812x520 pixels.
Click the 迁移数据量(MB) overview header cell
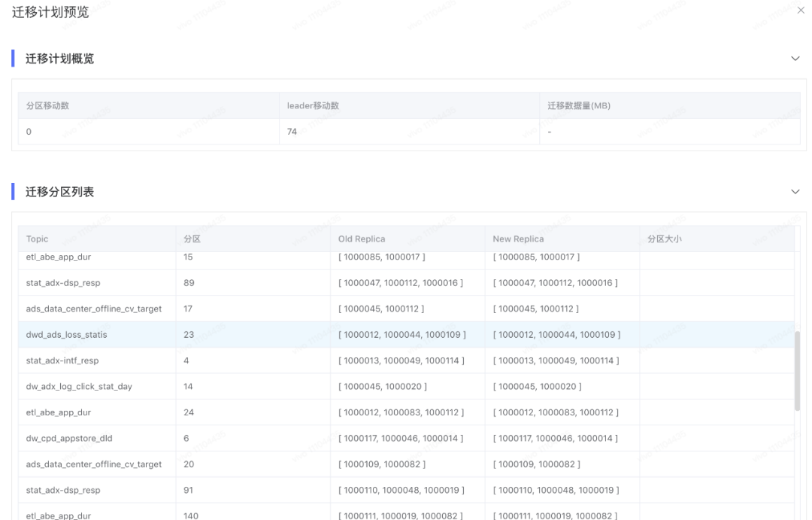[x=579, y=105]
